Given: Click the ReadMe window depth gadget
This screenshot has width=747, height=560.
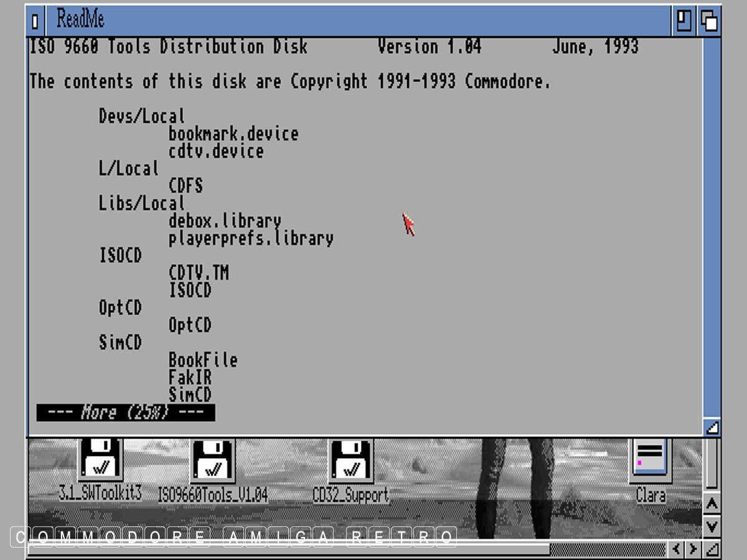Looking at the screenshot, I should click(x=709, y=21).
